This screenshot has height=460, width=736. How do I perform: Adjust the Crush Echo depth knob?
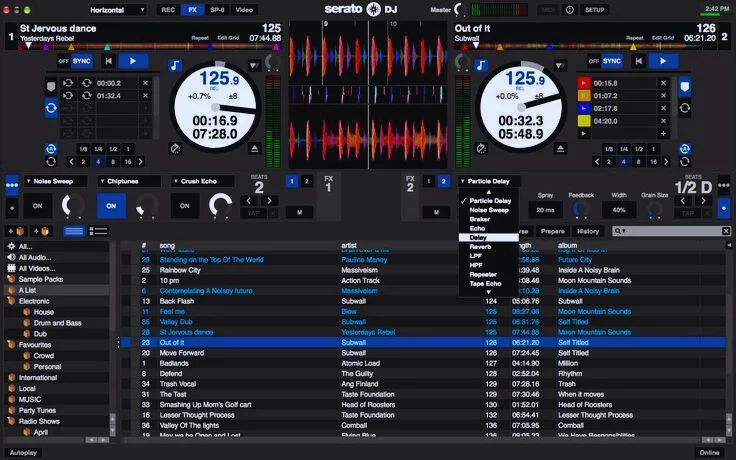[221, 206]
